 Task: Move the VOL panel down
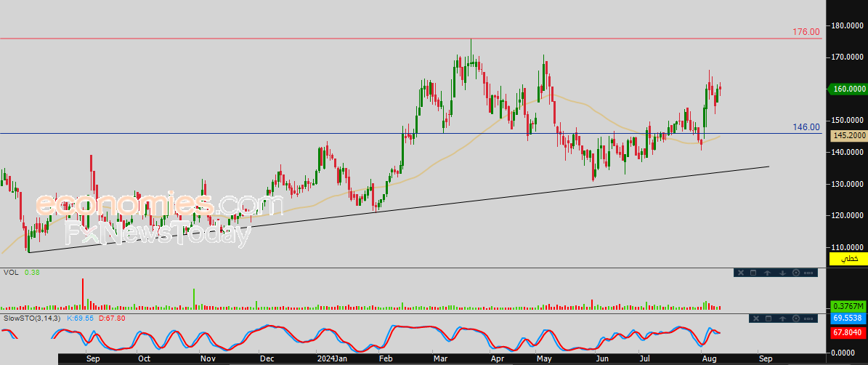pyautogui.click(x=782, y=273)
